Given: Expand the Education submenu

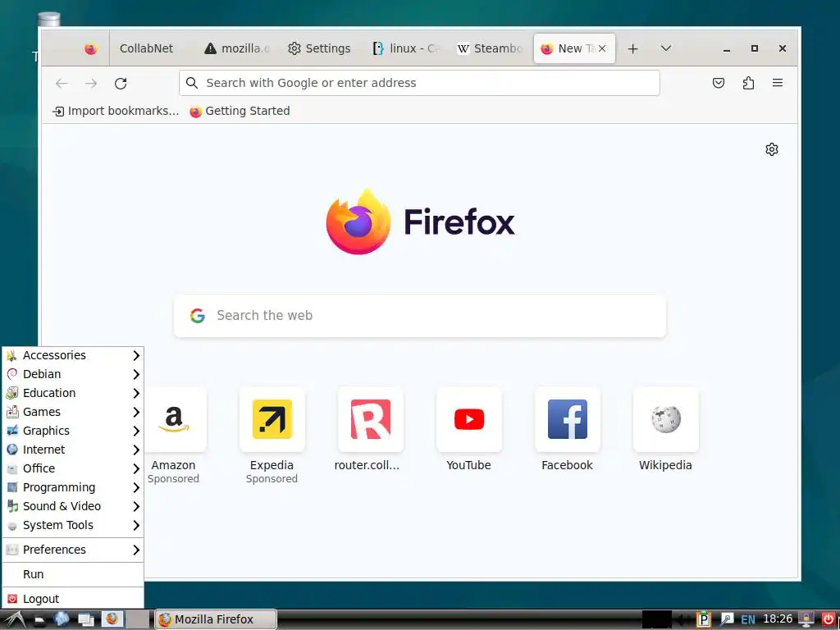Looking at the screenshot, I should coord(73,393).
